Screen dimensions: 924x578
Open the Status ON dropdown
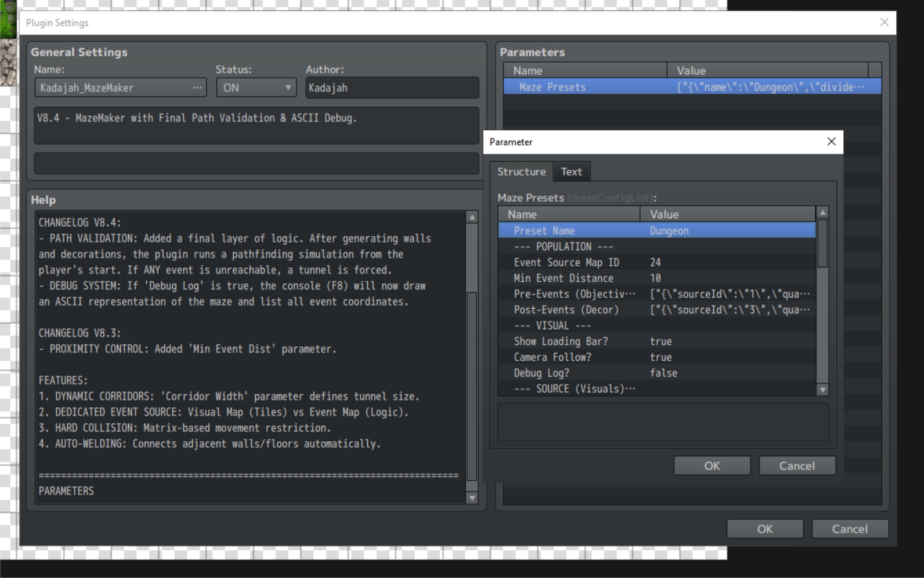tap(256, 87)
